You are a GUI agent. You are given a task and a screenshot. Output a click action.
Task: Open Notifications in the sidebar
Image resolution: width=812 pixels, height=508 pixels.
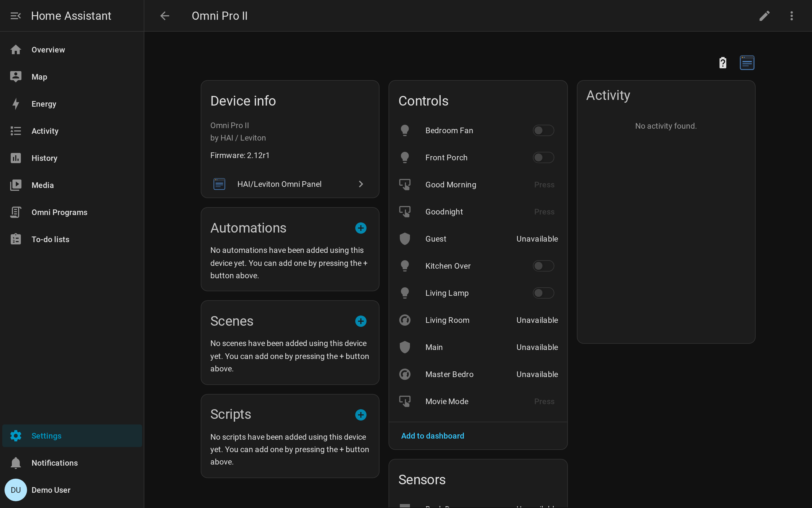(72, 463)
